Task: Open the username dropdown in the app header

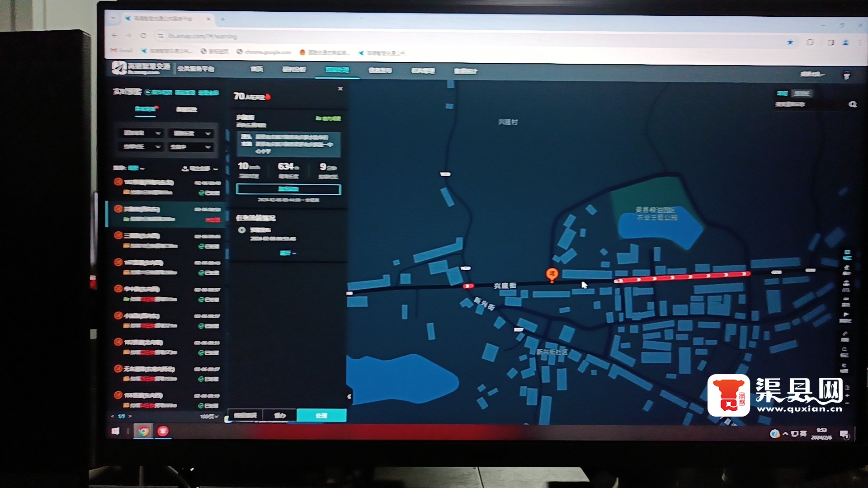Action: pyautogui.click(x=812, y=74)
